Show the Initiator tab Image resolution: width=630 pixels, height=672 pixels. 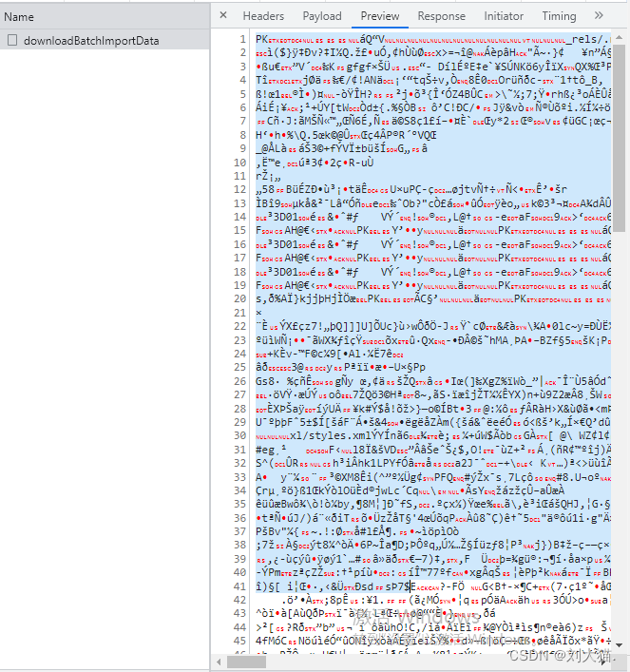coord(504,16)
